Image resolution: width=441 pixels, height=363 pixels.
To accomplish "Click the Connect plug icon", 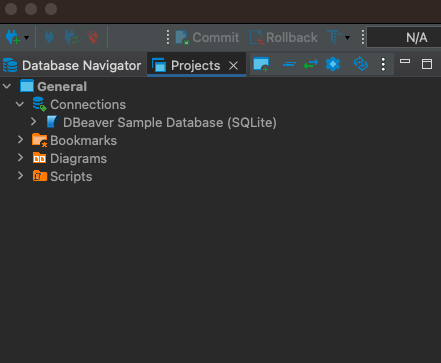I will click(49, 37).
